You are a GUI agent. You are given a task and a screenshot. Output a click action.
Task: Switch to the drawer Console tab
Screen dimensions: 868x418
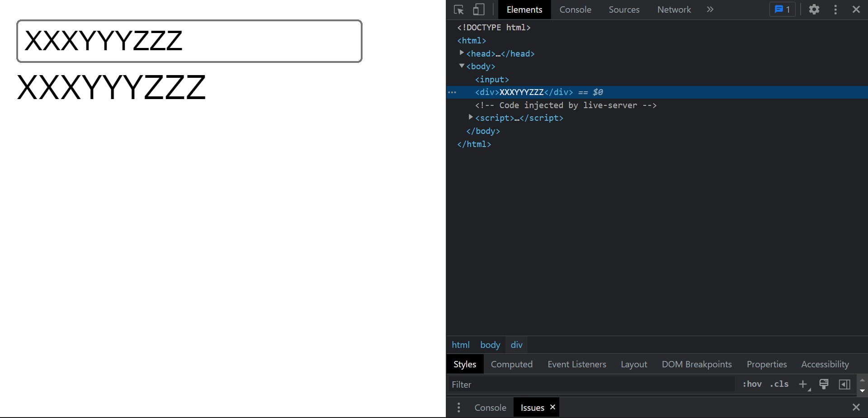(x=490, y=408)
